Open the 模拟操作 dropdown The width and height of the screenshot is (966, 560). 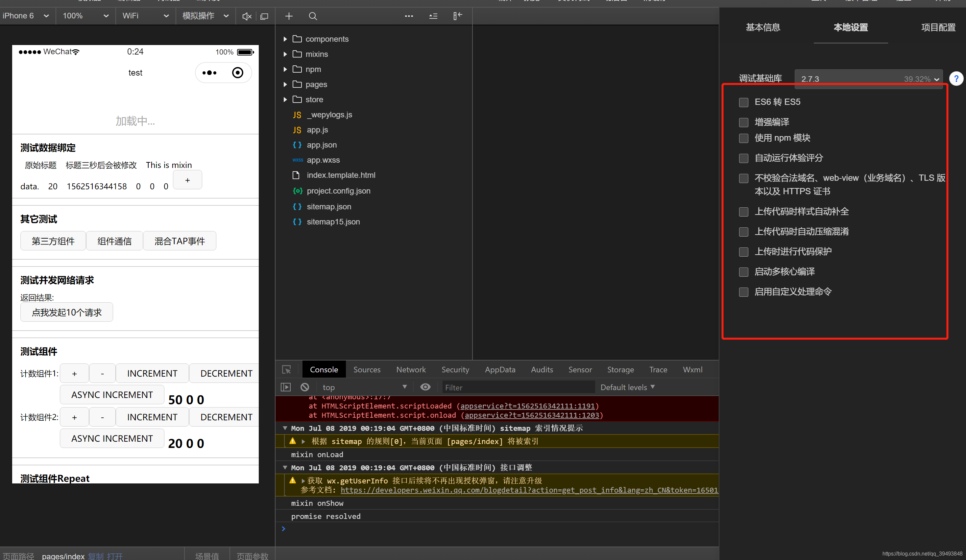pos(206,16)
